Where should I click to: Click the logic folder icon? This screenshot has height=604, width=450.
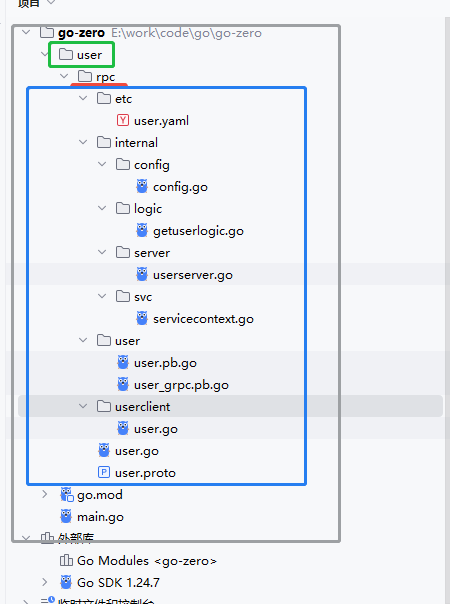123,208
